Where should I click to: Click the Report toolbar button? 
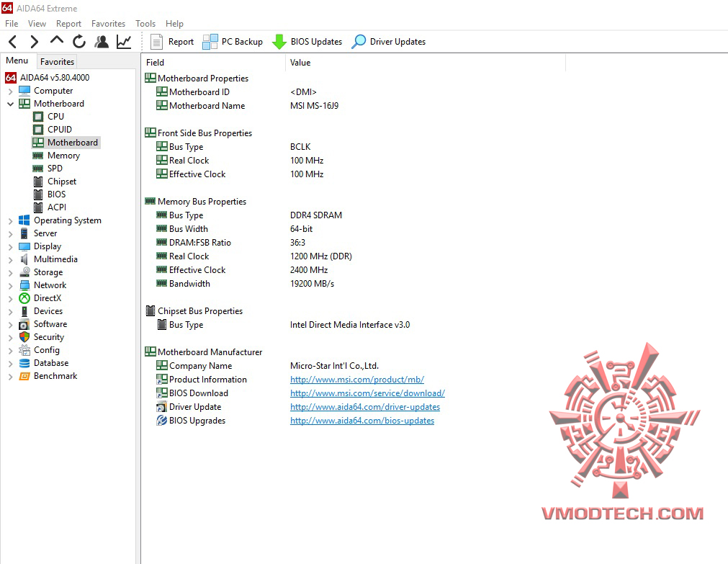click(172, 42)
